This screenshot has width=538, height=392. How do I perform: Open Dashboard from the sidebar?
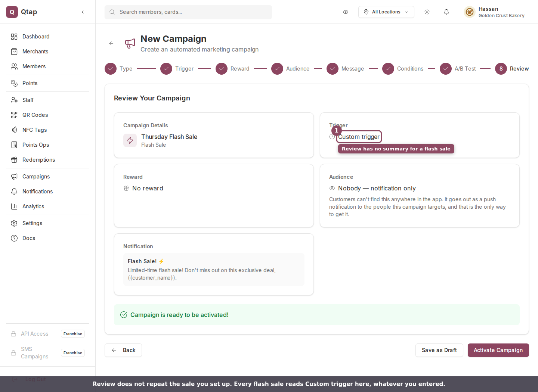coord(47,37)
